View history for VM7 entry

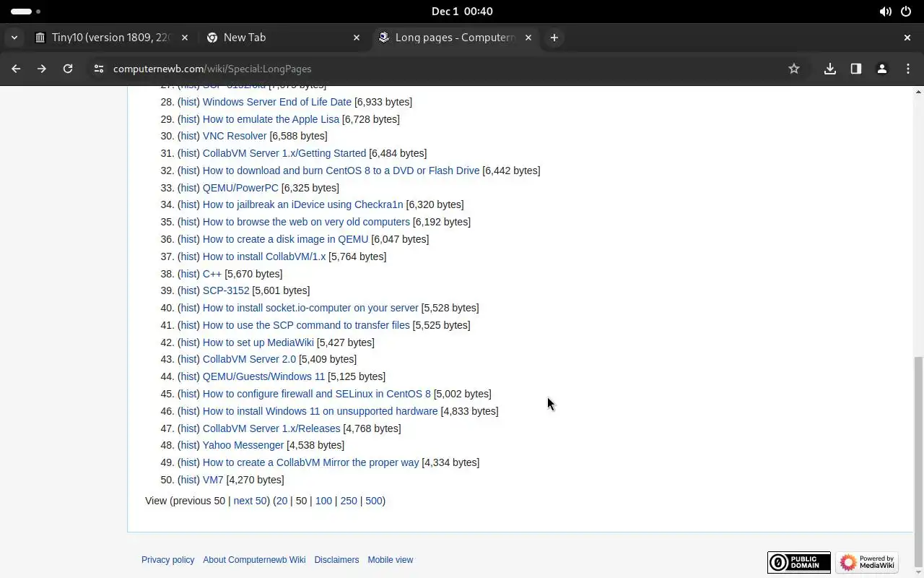click(188, 480)
